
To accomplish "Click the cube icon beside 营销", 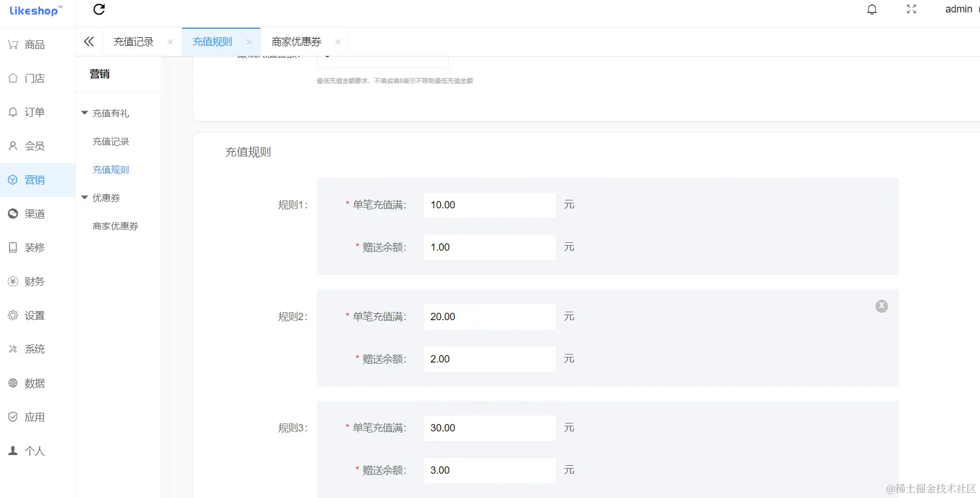I will (13, 180).
